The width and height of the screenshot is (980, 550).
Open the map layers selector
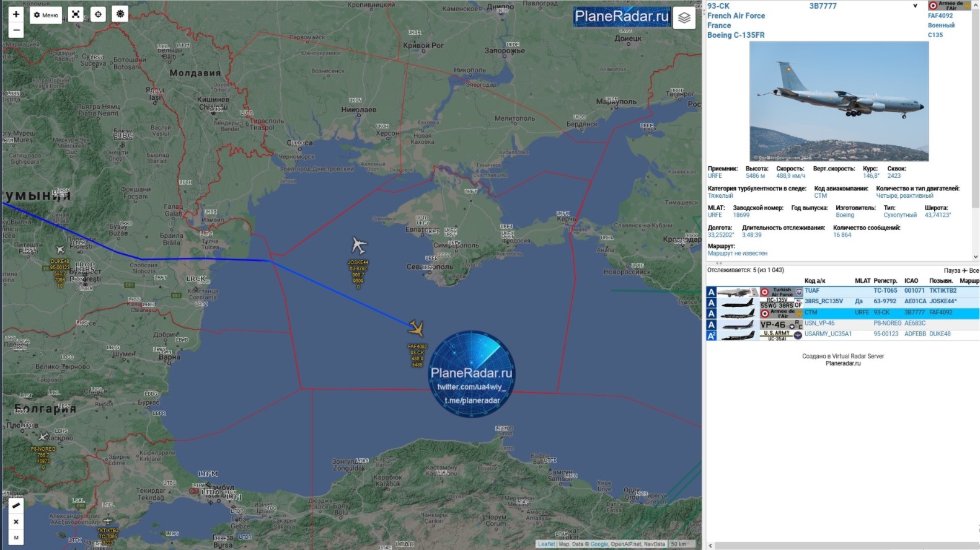(x=684, y=18)
